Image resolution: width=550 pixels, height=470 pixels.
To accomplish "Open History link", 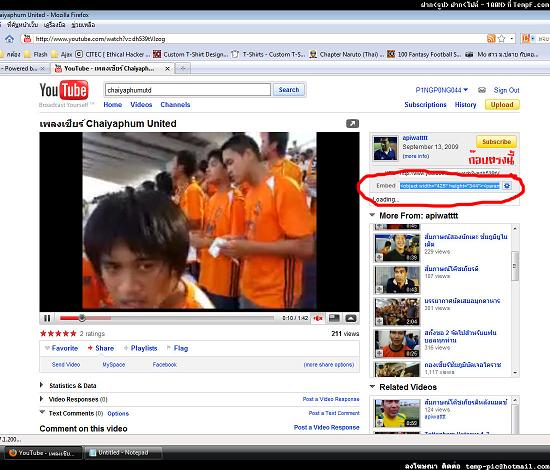I will tap(465, 105).
